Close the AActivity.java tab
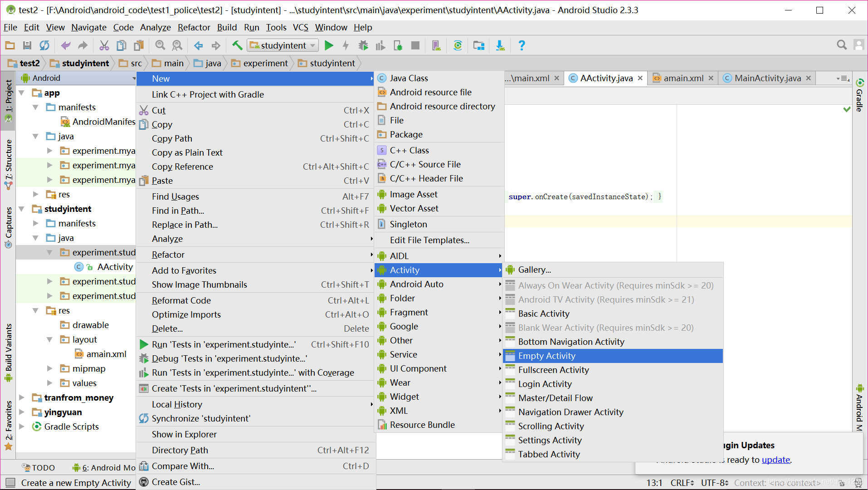Viewport: 868px width, 490px height. (x=640, y=78)
